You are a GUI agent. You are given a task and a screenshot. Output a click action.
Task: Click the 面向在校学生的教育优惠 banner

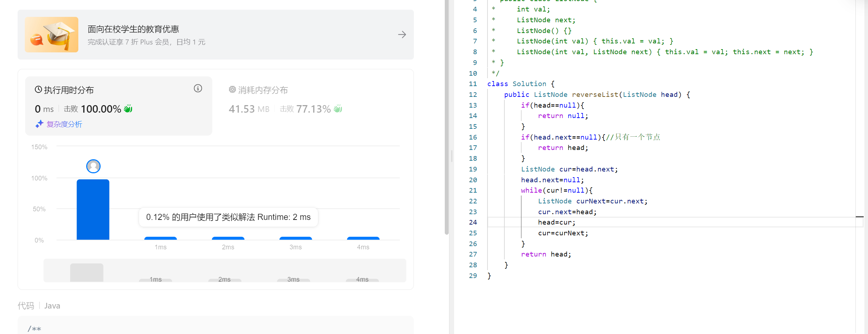click(133, 29)
